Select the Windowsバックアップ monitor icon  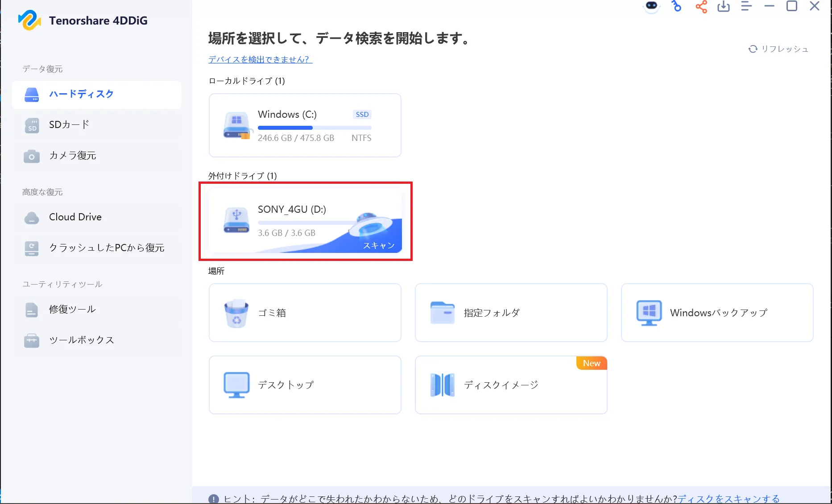pyautogui.click(x=649, y=313)
